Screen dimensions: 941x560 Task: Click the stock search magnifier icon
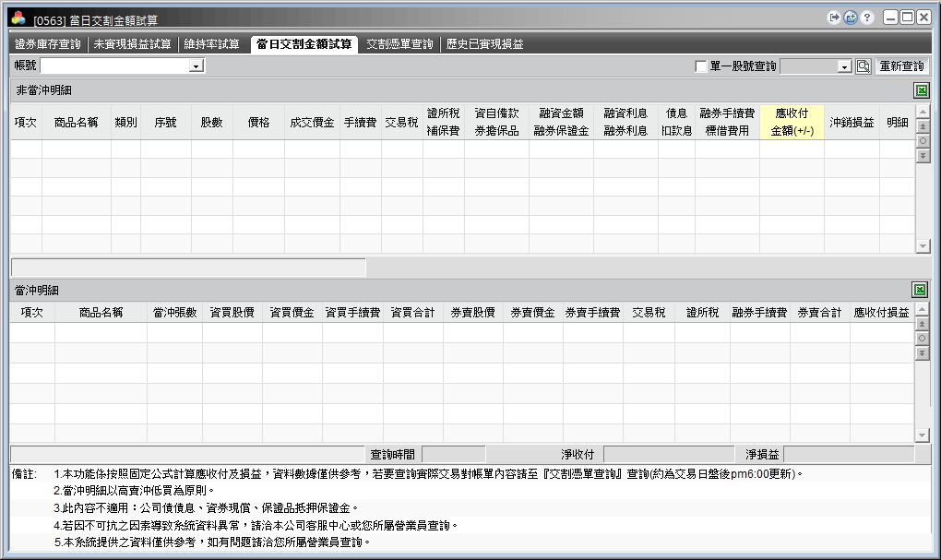pos(864,66)
